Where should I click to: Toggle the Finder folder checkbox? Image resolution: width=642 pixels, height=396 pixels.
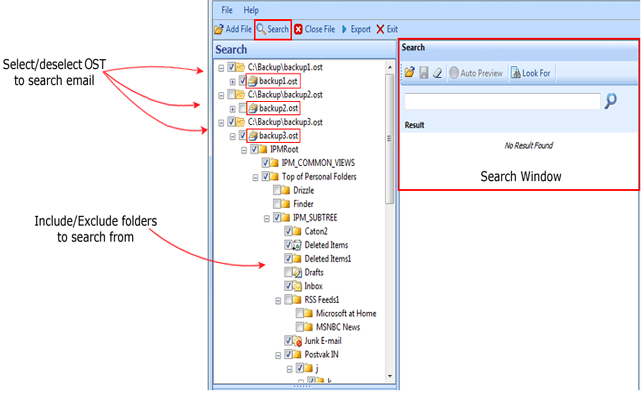[x=277, y=204]
